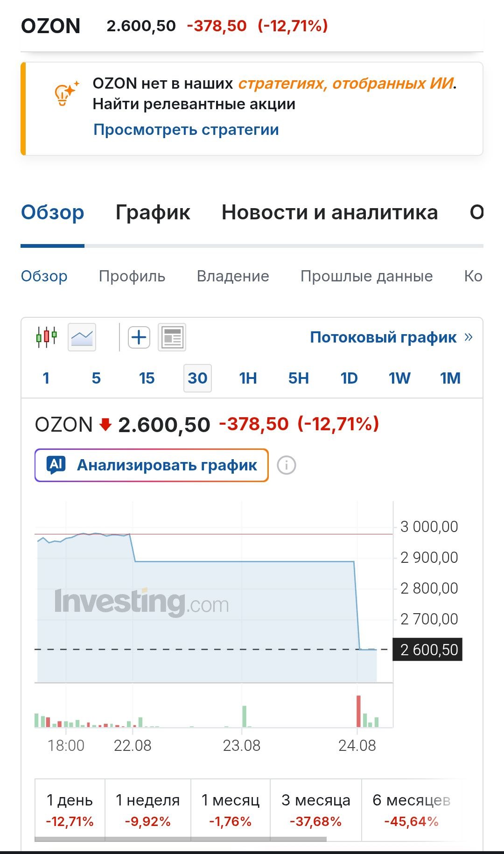Click the info icon beside Анализировать график
504x854 pixels.
coord(287,465)
